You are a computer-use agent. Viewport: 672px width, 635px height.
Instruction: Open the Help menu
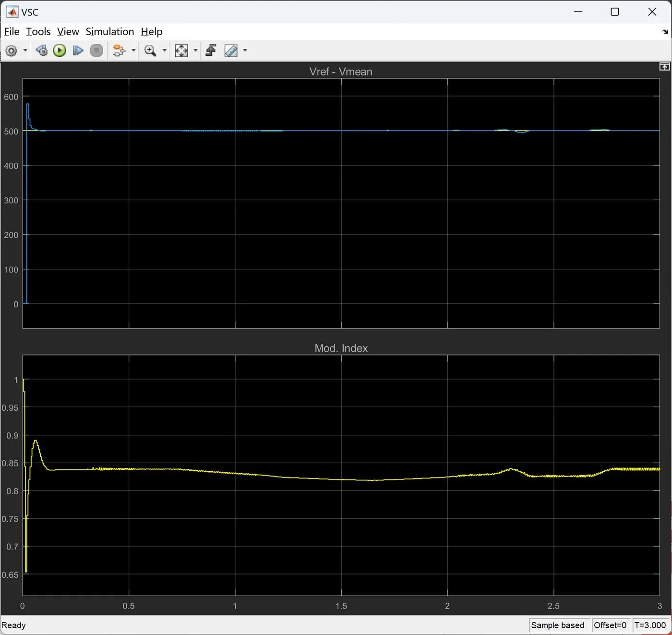coord(152,32)
